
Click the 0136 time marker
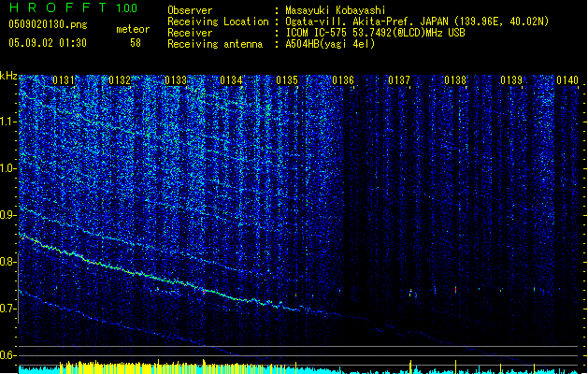343,80
